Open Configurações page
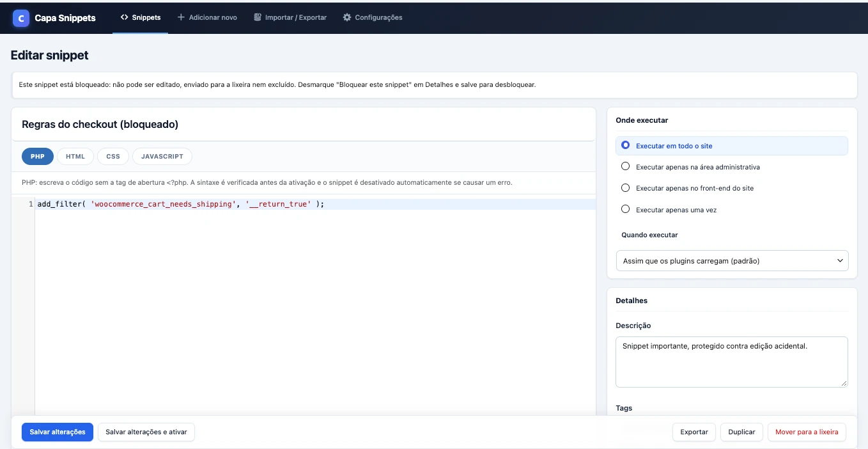 (x=373, y=18)
